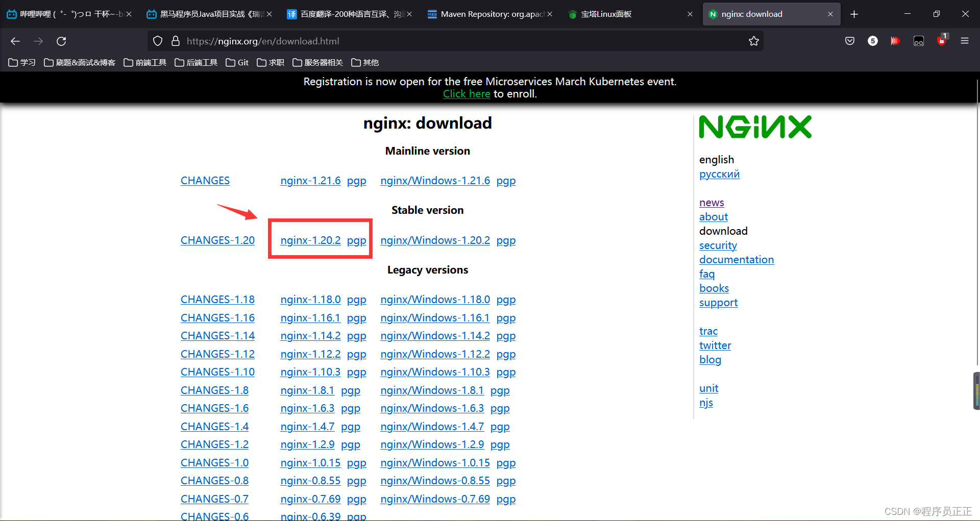Download nginx-1.21.6 source
Image resolution: width=980 pixels, height=521 pixels.
click(310, 181)
